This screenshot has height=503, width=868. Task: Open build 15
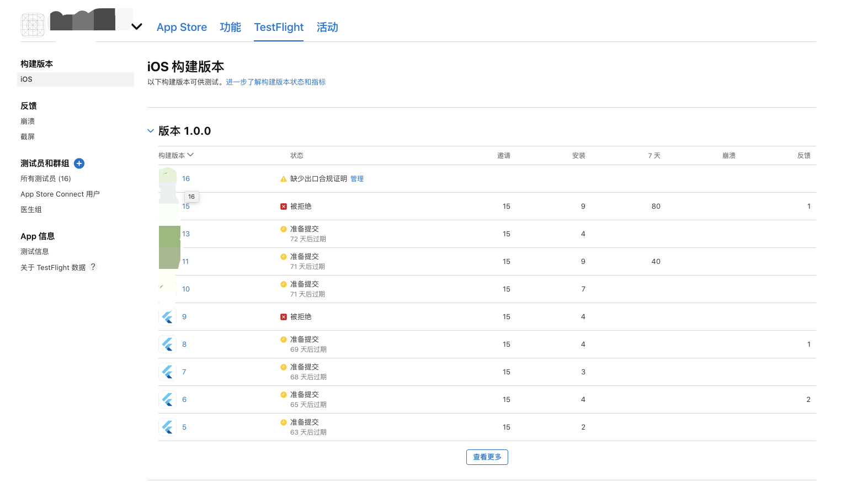186,207
